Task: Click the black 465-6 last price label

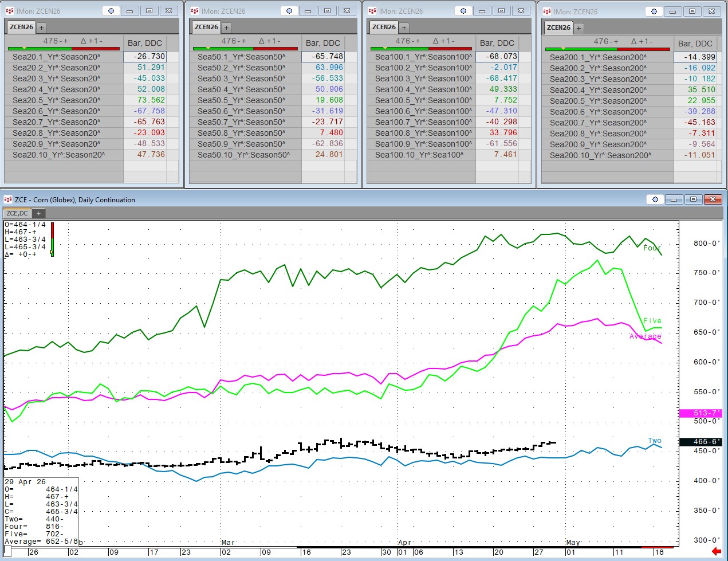Action: pos(700,442)
